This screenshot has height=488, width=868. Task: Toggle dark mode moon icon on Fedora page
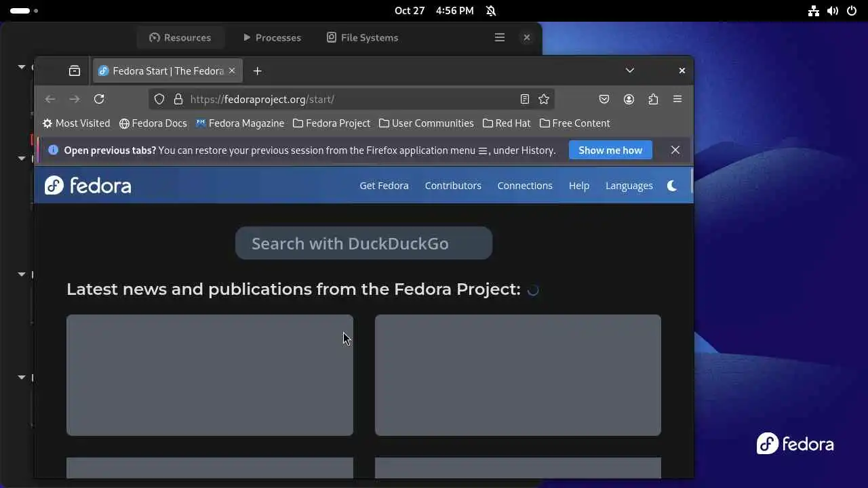click(x=672, y=186)
